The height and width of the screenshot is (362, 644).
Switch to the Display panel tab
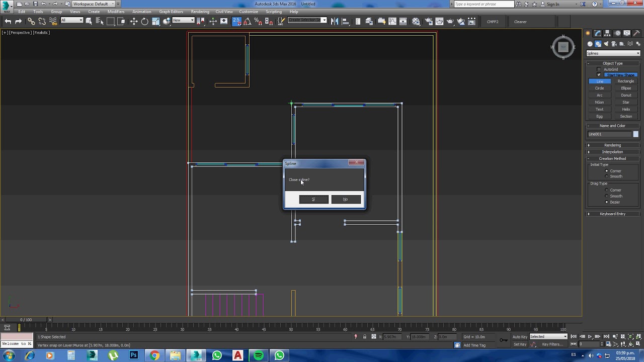point(627,33)
